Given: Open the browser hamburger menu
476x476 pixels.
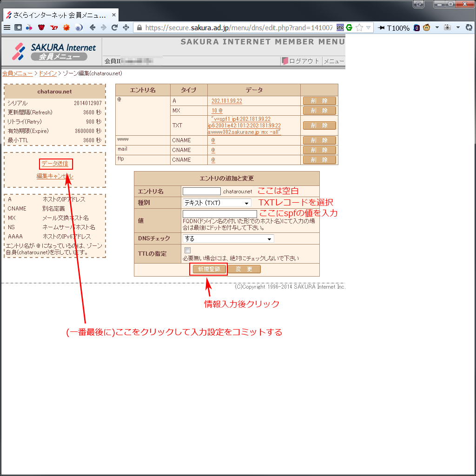Looking at the screenshot, I should point(7,27).
